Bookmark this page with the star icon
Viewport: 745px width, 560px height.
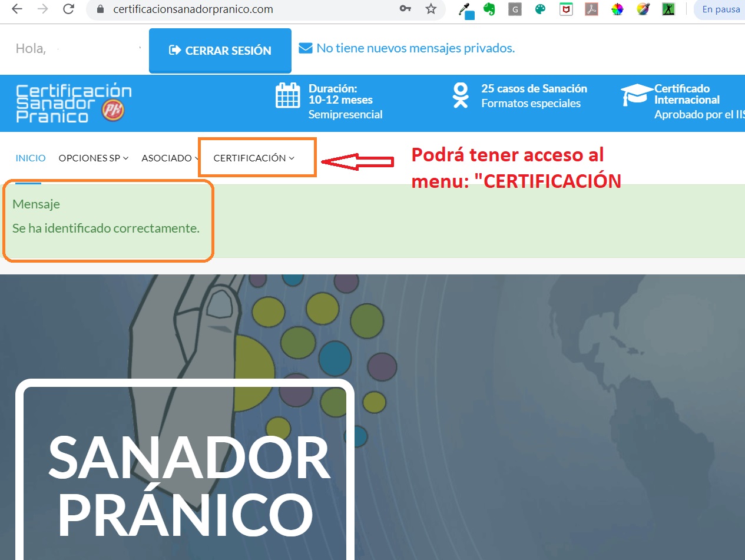coord(431,9)
